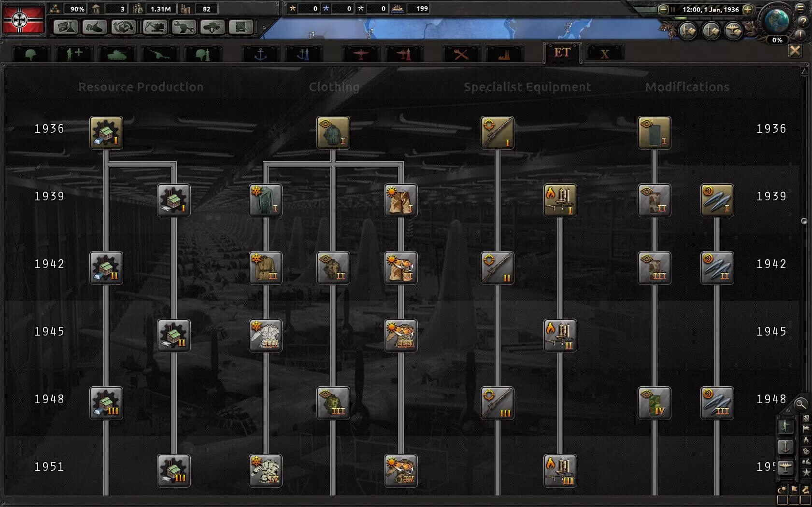
Task: Select 1945 Resource Production II technology
Action: point(174,335)
